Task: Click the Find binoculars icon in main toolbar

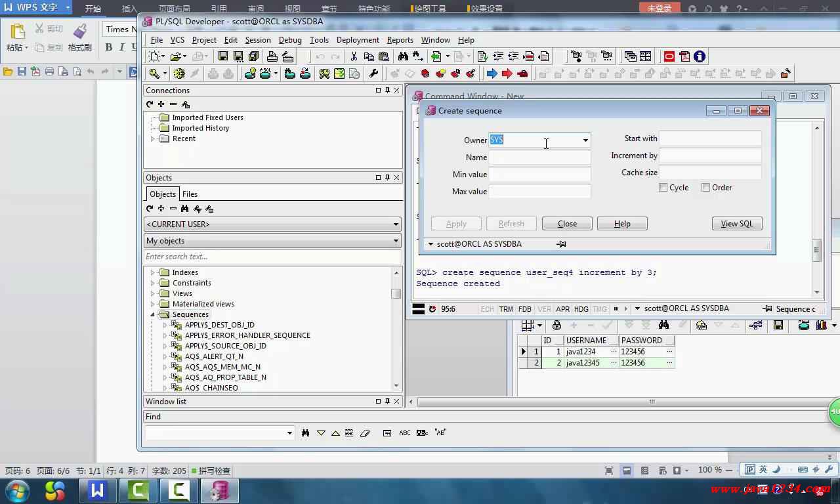Action: (403, 56)
